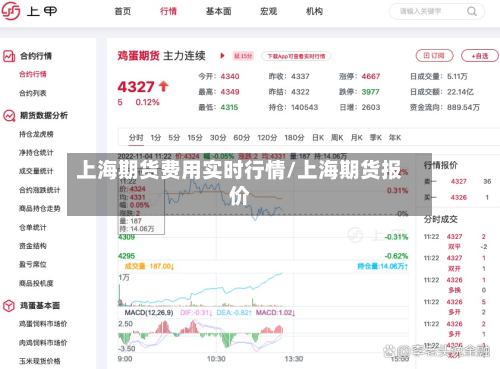Select the 30分 chart period tab
Screen dimensions: 500x369
pyautogui.click(x=218, y=137)
